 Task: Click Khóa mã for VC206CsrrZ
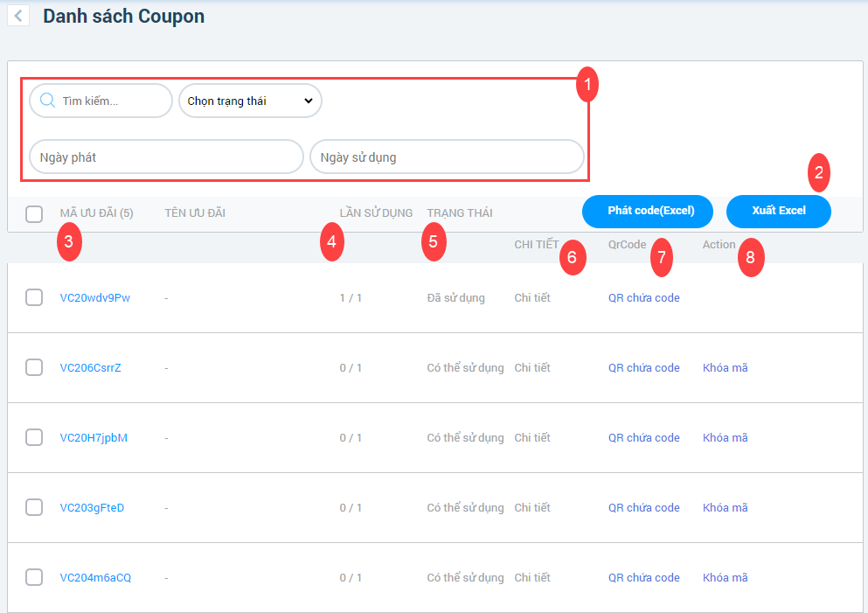[726, 367]
